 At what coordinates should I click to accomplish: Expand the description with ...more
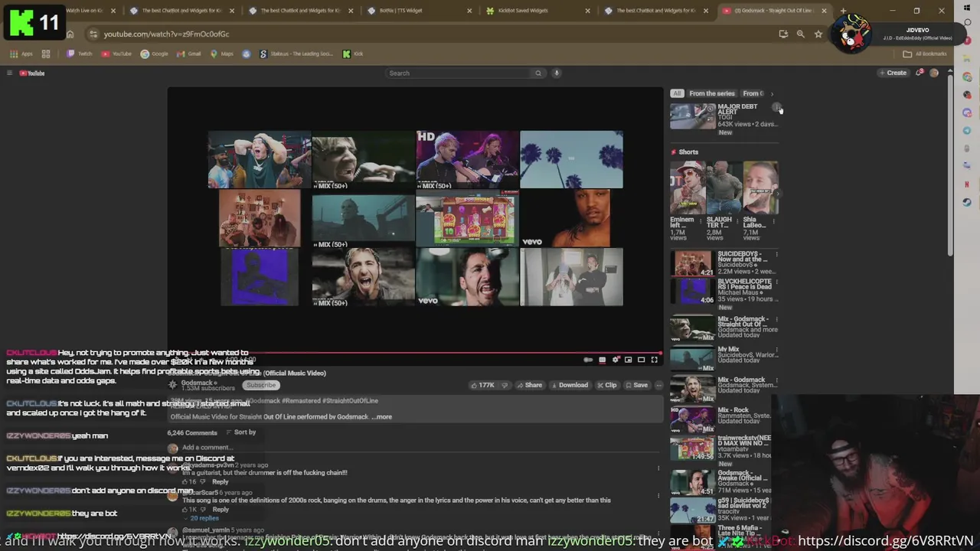[383, 417]
